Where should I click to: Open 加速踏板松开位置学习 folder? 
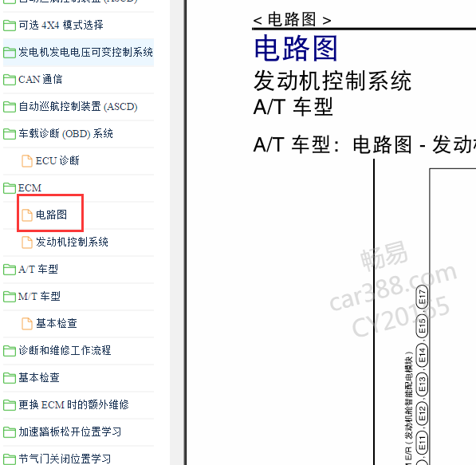[x=70, y=432]
